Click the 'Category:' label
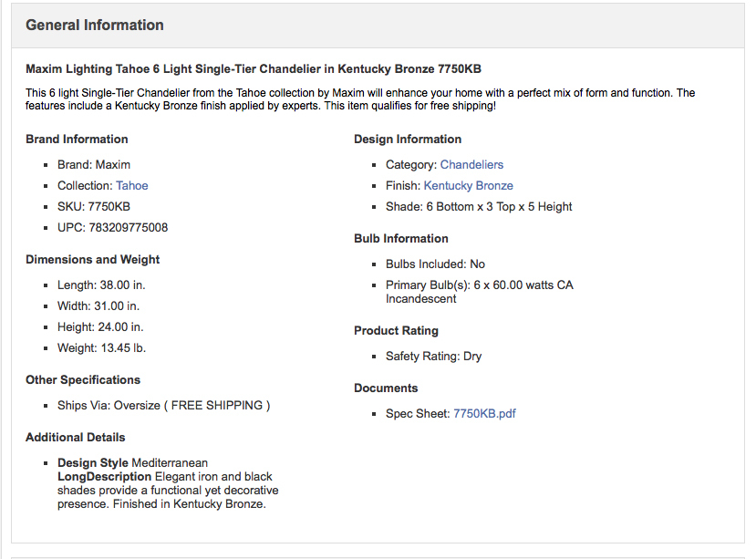 tap(411, 165)
